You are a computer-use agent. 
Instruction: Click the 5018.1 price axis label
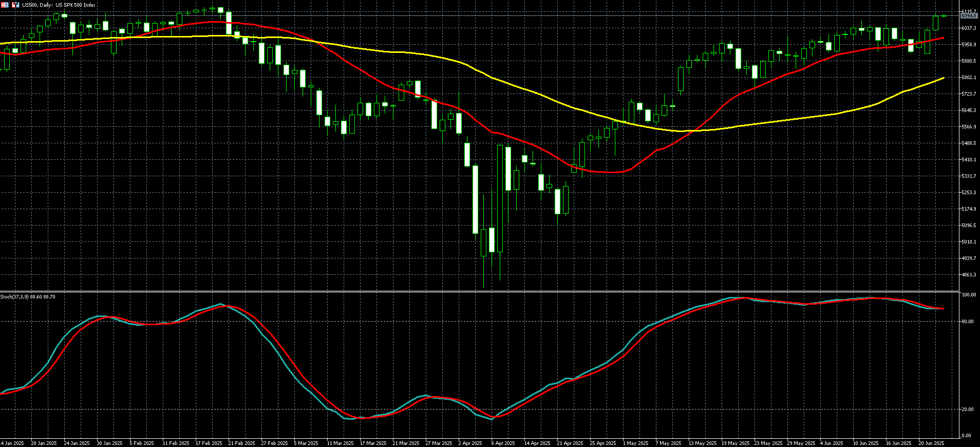click(969, 242)
